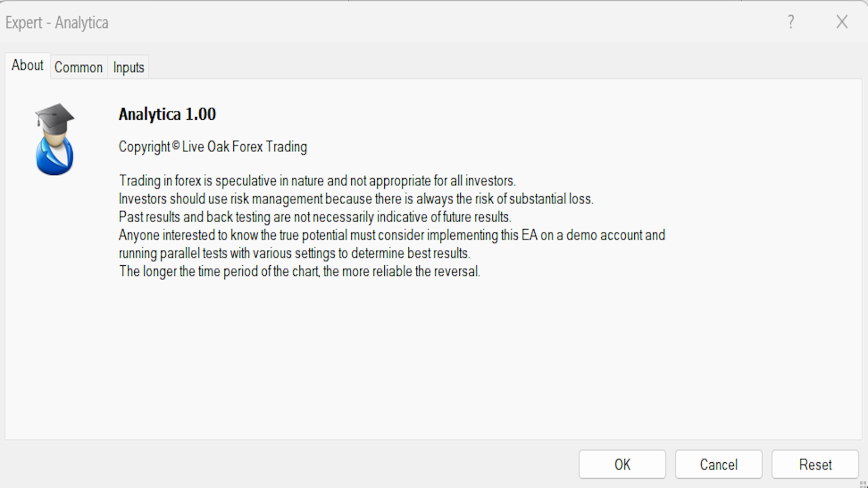Screen dimensions: 868x488
Task: Click the "Anyone interested to know" line
Action: click(x=392, y=235)
